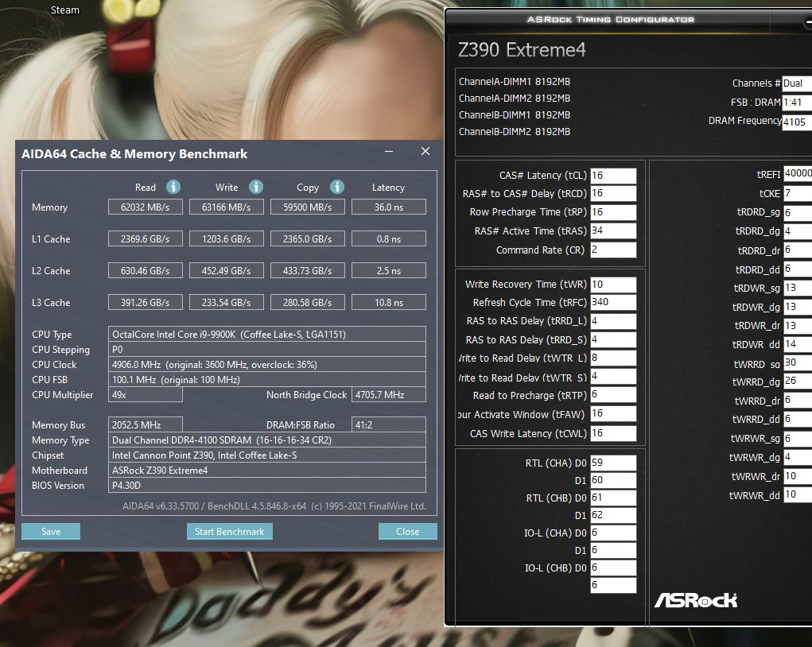Click the Write info icon
The width and height of the screenshot is (812, 647).
point(256,187)
